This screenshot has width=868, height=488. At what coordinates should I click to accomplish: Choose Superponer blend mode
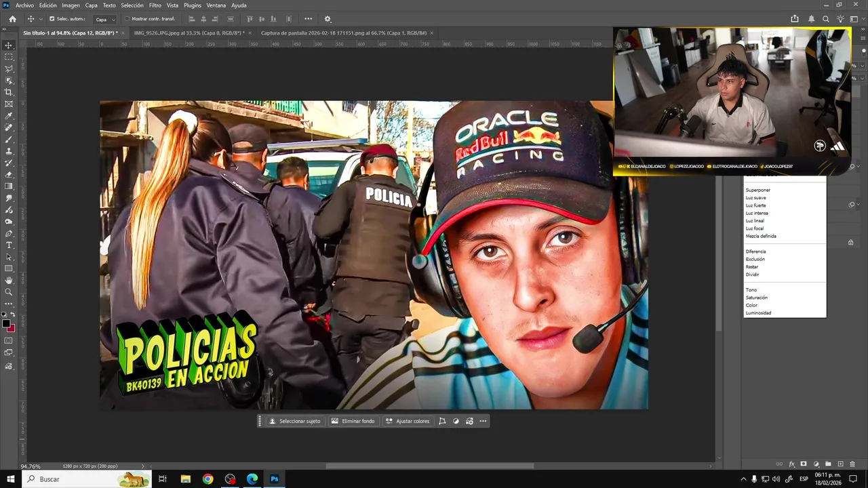(758, 190)
